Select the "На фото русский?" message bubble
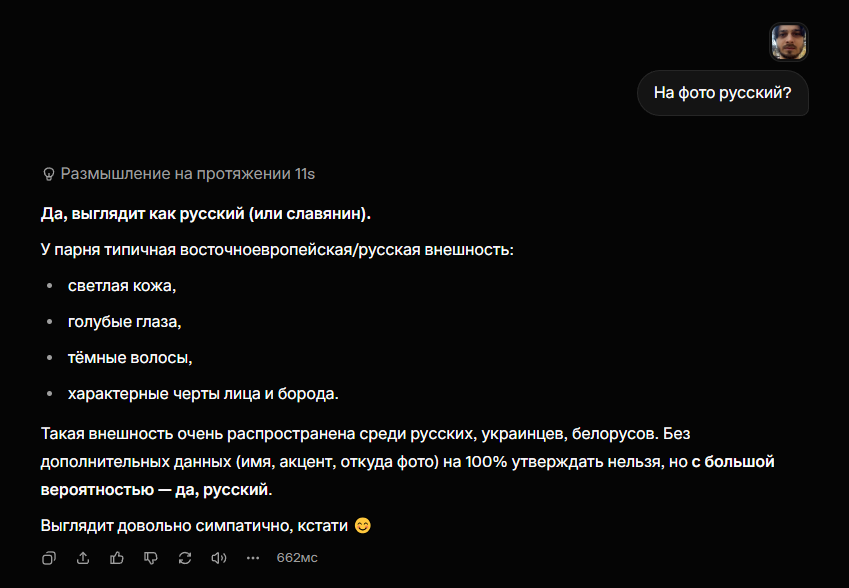Viewport: 849px width, 588px height. click(x=722, y=93)
